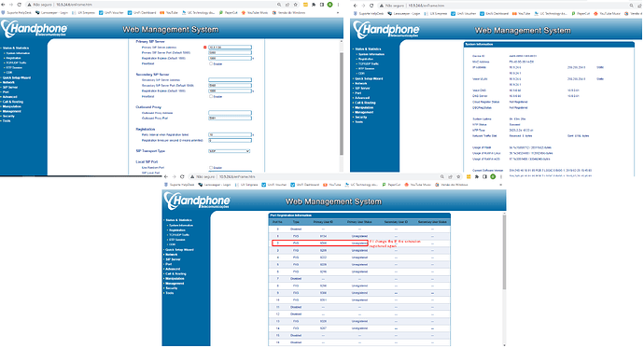Click zoom magnifier icon in top-left address bar
Viewport: 644px width, 348px height.
[x=279, y=5]
